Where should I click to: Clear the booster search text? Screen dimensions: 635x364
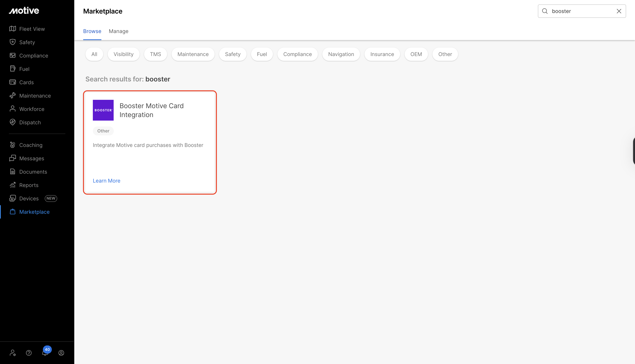coord(619,11)
